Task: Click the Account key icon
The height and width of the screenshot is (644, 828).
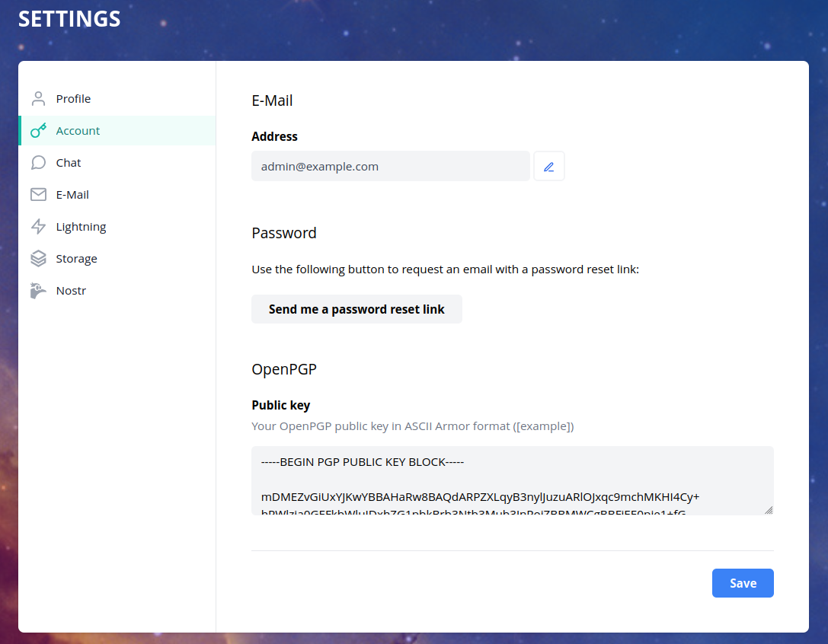Action: tap(38, 130)
